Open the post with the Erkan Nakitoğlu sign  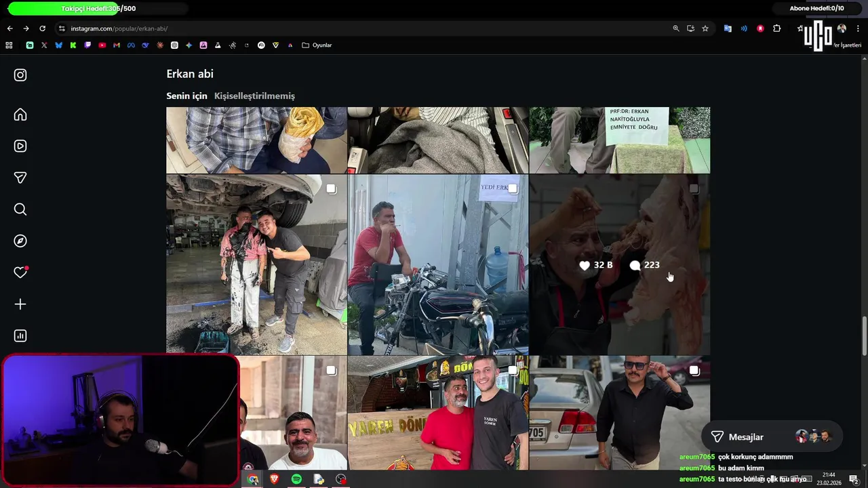pyautogui.click(x=620, y=140)
